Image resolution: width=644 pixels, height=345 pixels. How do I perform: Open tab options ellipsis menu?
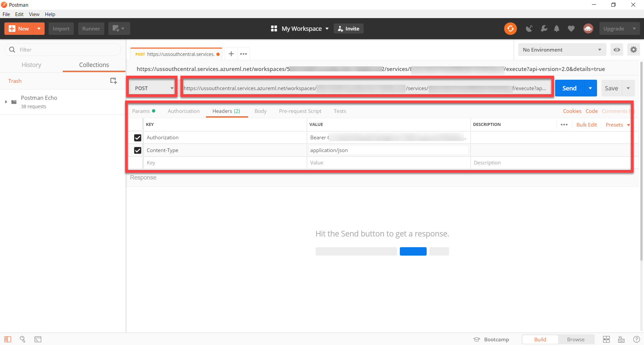[x=244, y=54]
